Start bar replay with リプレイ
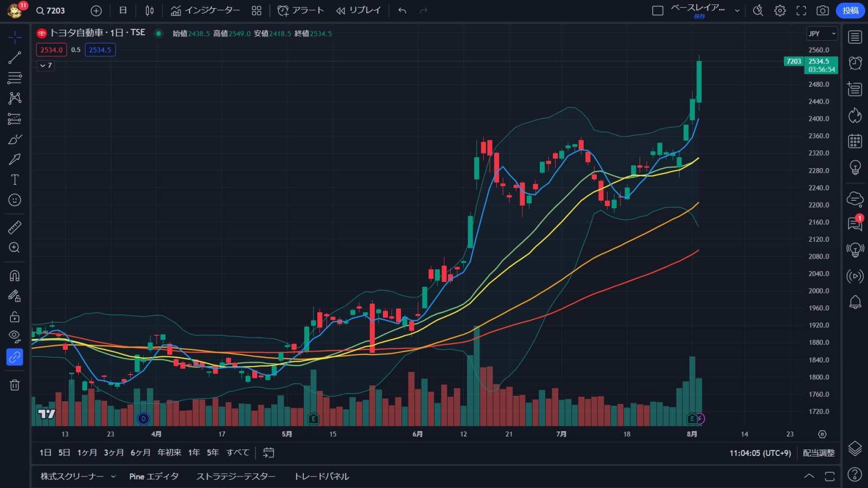Image resolution: width=868 pixels, height=488 pixels. 359,10
